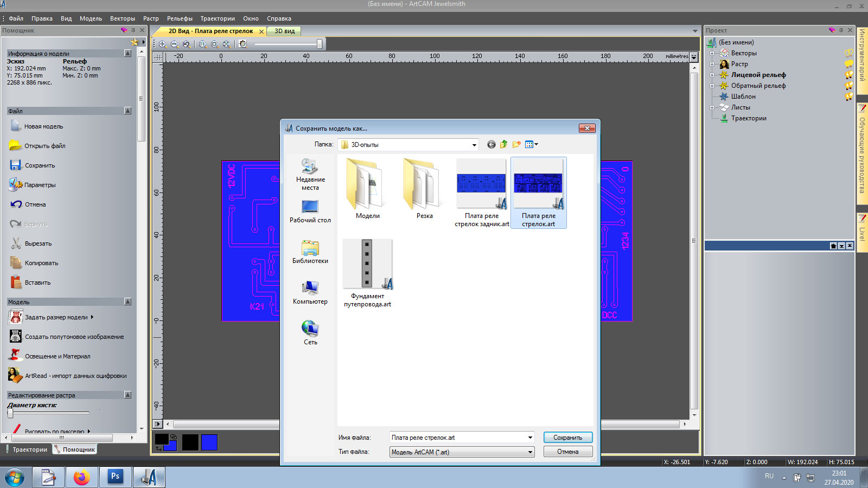Click the Сохранить floppy disk icon in assistant

(x=15, y=165)
